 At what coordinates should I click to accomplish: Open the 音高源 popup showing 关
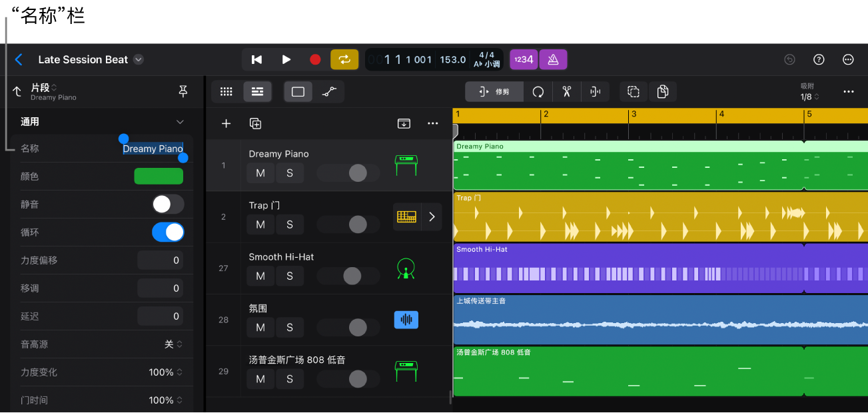tap(173, 344)
